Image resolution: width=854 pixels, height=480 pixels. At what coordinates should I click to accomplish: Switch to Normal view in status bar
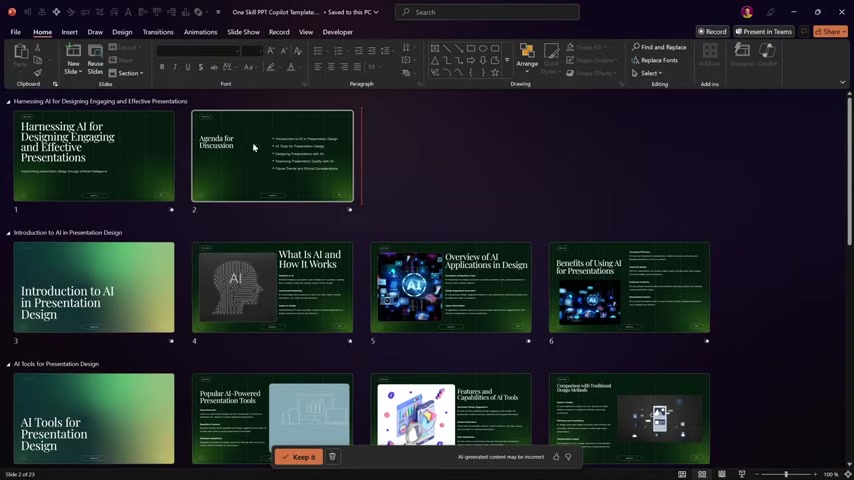point(682,475)
